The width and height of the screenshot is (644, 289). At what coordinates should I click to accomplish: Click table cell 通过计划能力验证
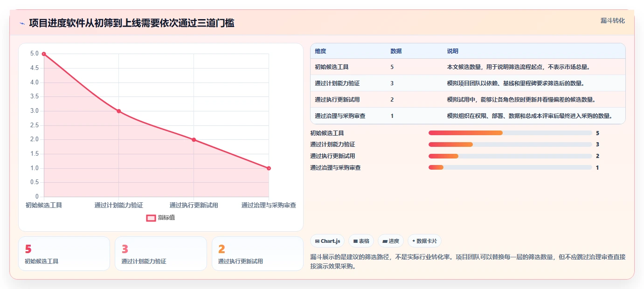pos(337,83)
